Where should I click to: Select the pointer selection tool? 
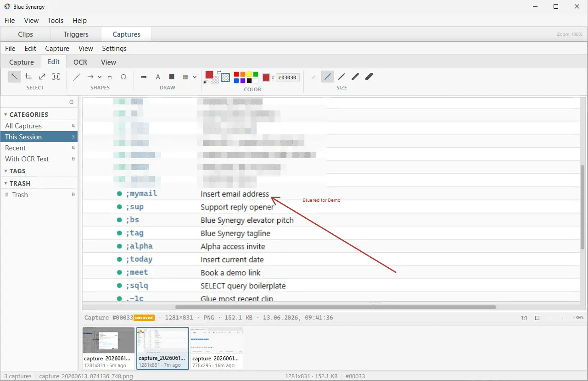point(15,77)
